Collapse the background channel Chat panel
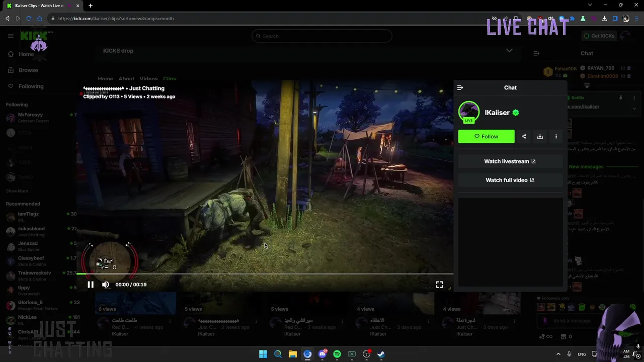644x362 pixels. pos(536,53)
